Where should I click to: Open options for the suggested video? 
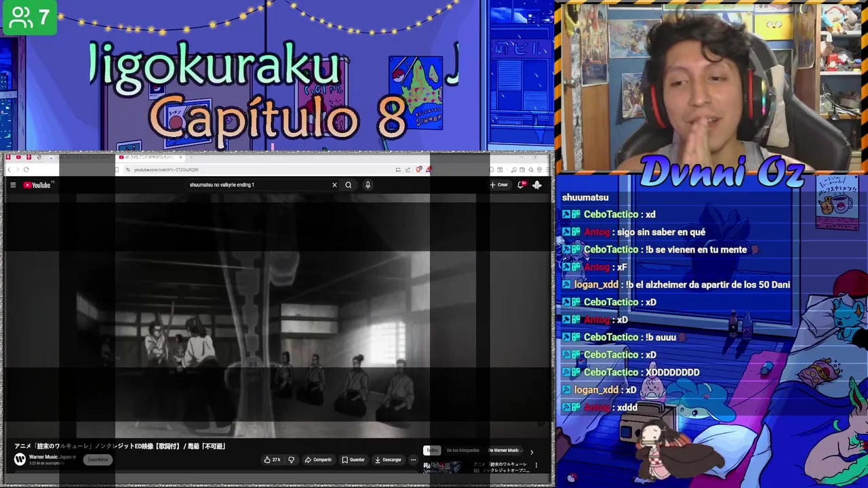pos(536,466)
